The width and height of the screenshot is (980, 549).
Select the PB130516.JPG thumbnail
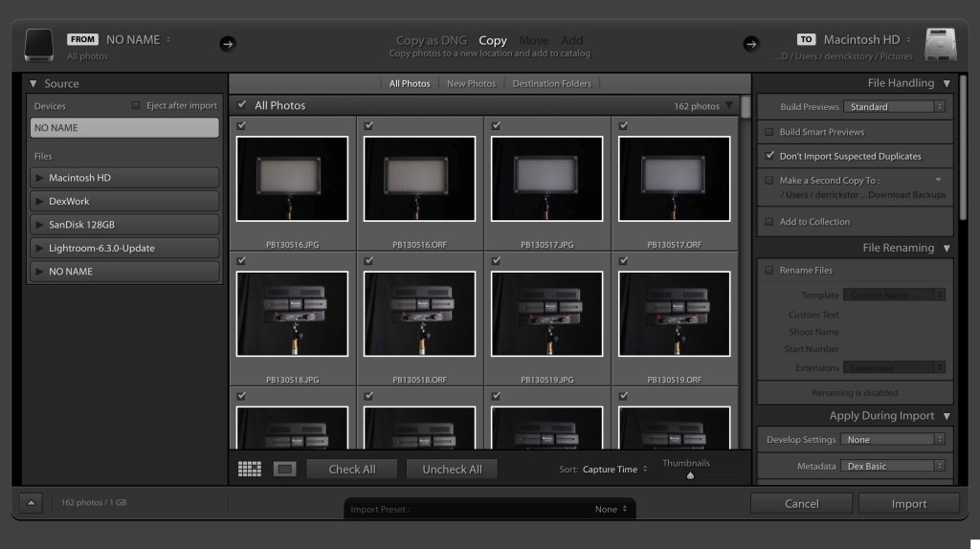[292, 179]
